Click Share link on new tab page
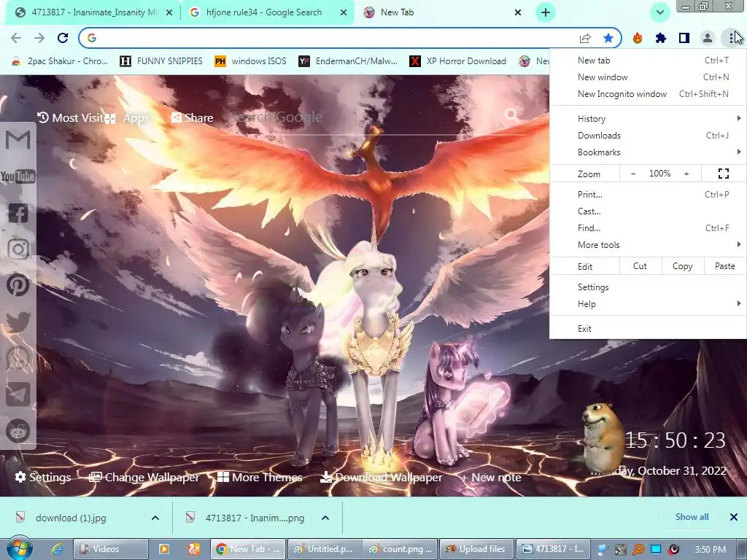The height and width of the screenshot is (560, 747). point(193,117)
